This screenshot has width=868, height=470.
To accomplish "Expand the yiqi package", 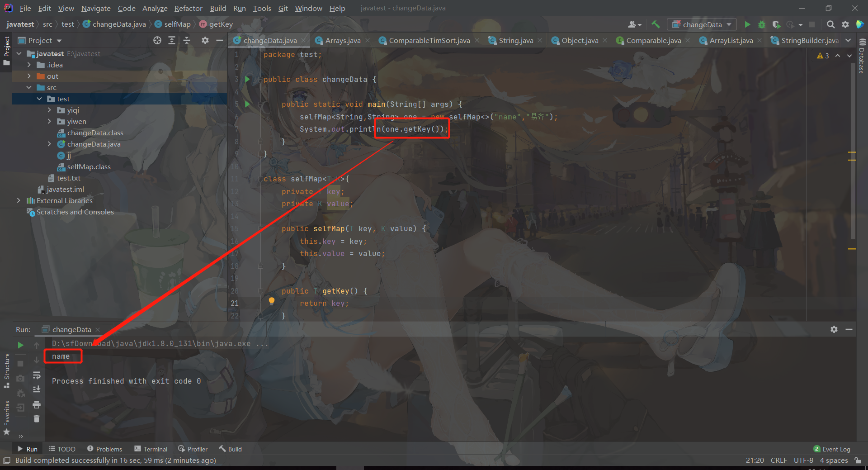I will 49,110.
